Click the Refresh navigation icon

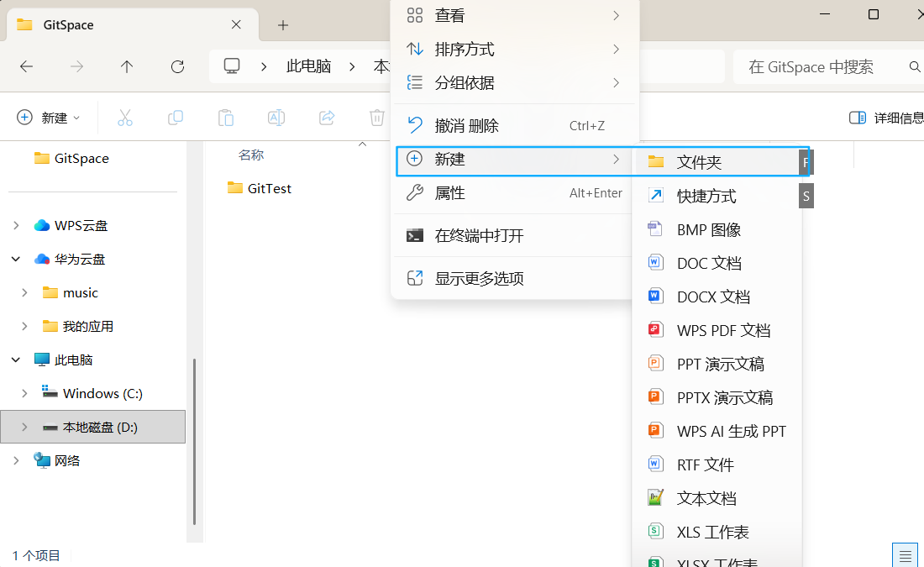click(178, 66)
